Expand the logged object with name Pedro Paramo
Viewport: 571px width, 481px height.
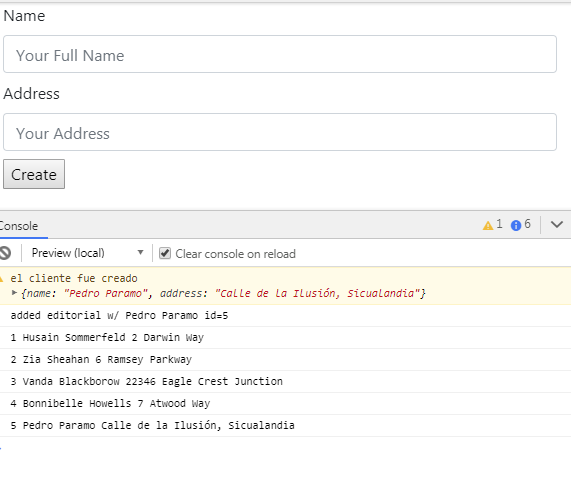(14, 292)
